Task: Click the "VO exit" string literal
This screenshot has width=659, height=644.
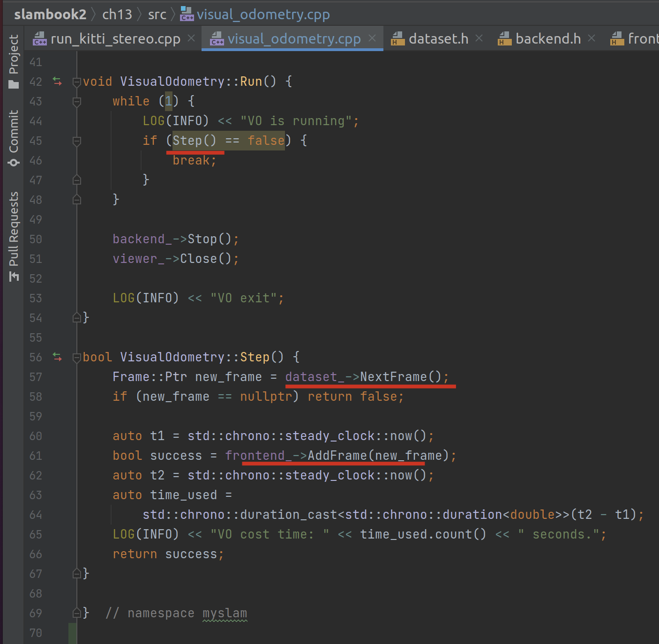Action: (244, 298)
